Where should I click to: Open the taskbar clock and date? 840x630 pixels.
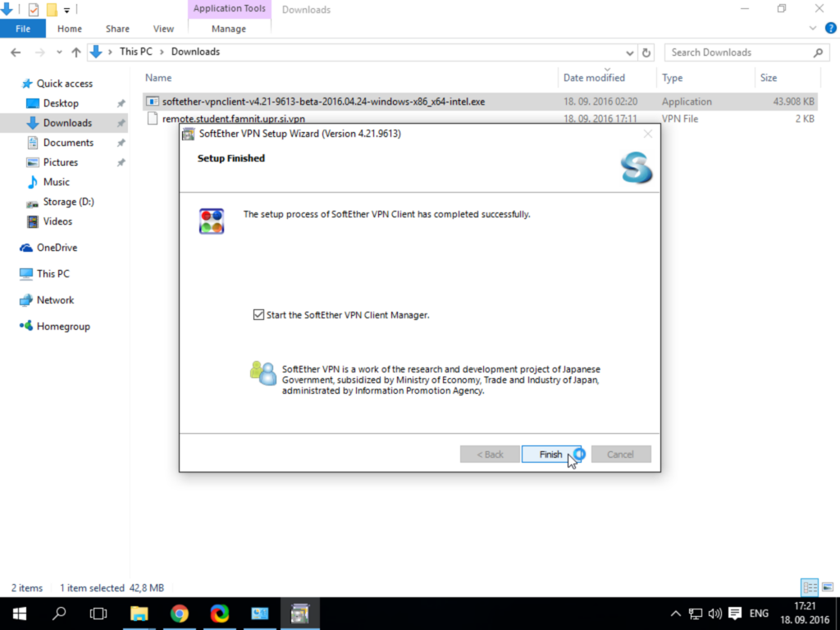[x=805, y=614]
